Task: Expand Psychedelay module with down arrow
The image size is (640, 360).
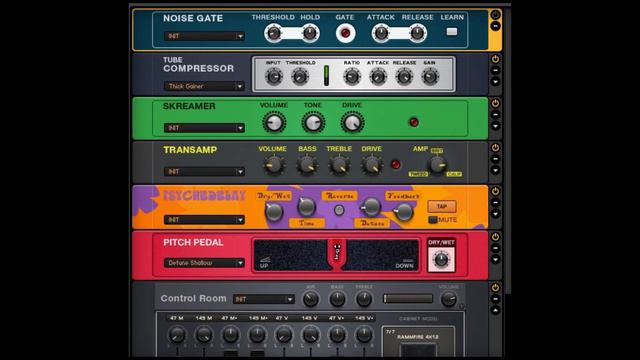Action: click(x=495, y=214)
